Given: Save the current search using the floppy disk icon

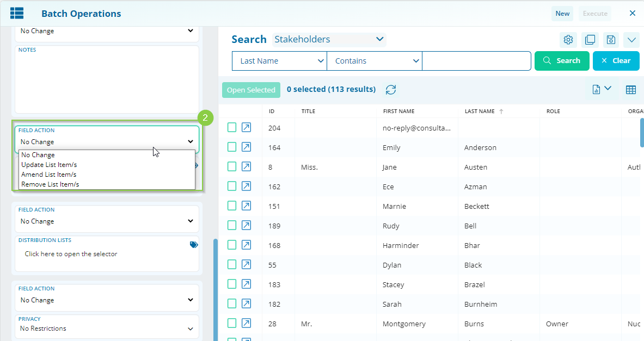Looking at the screenshot, I should click(610, 39).
